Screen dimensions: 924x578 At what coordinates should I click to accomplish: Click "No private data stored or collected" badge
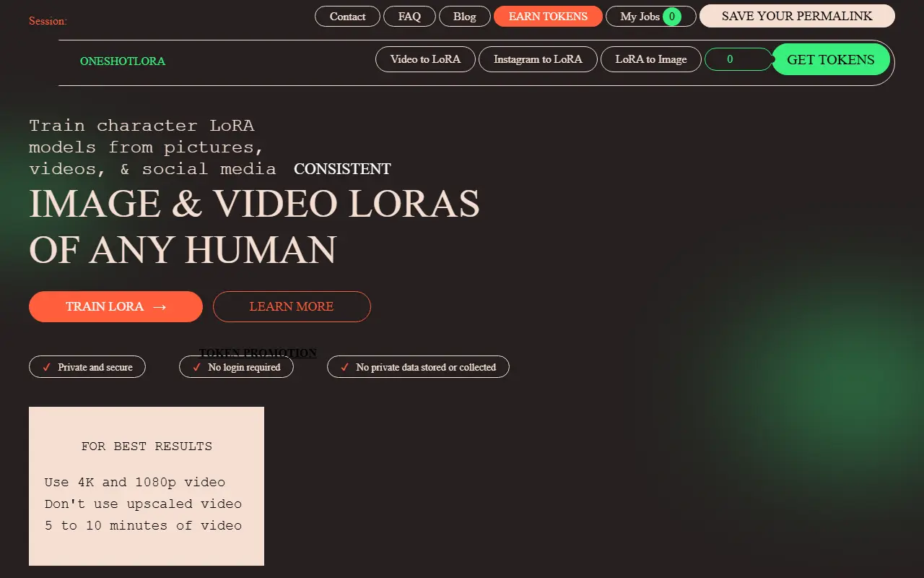pos(418,367)
